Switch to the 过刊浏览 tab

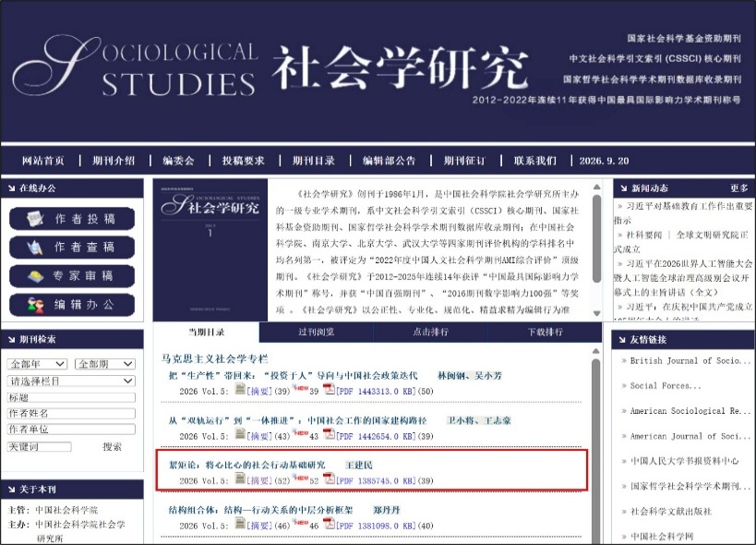[x=317, y=332]
